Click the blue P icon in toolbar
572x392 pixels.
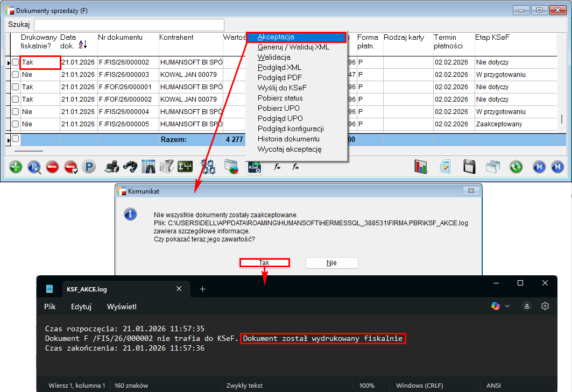(88, 167)
